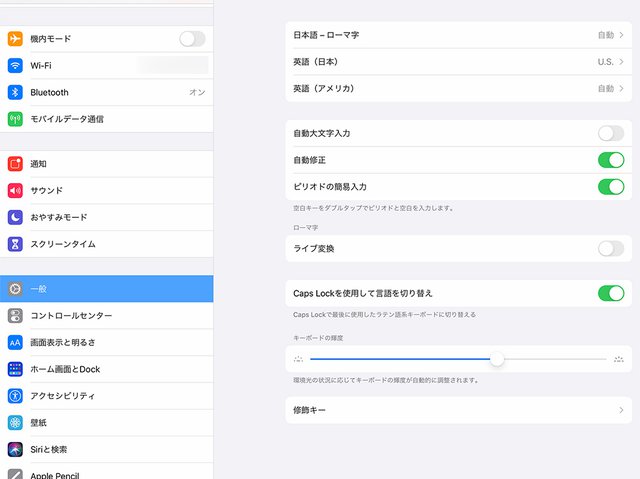Image resolution: width=640 pixels, height=479 pixels.
Task: Open 修飾キー modifier keys chevron
Action: coord(621,410)
